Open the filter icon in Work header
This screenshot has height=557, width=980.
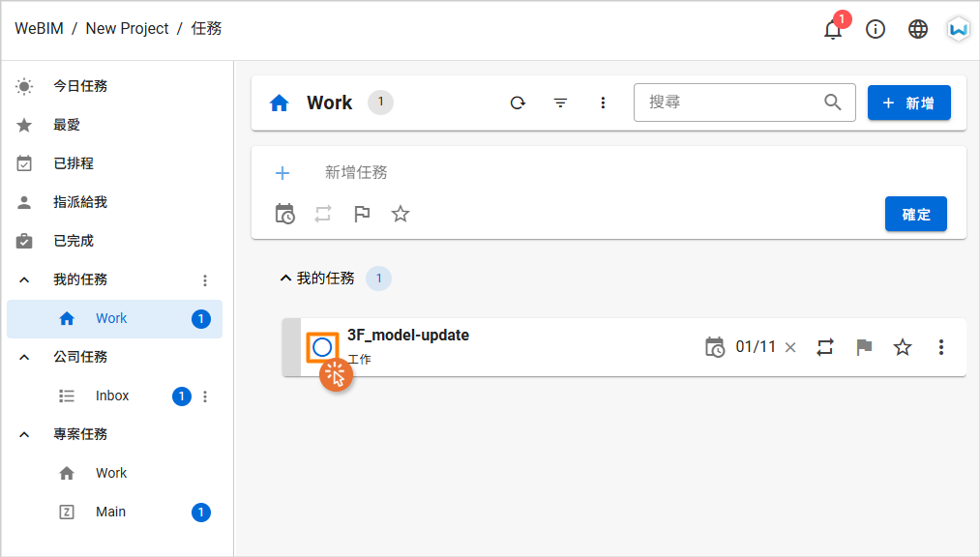coord(561,103)
